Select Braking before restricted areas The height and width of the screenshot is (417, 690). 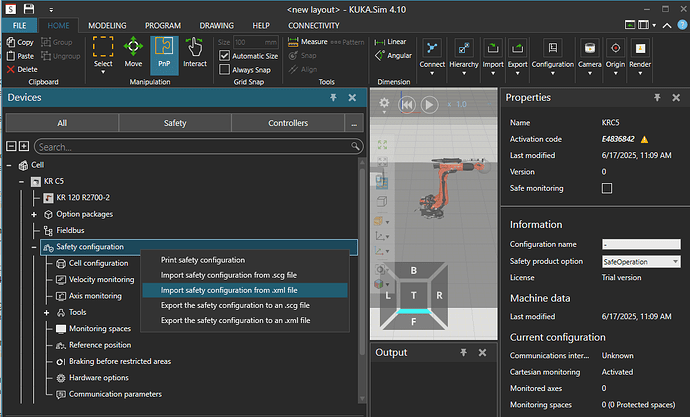coord(120,361)
